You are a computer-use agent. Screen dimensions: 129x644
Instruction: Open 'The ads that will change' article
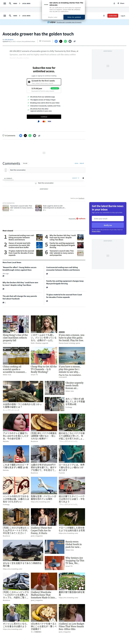tap(20, 298)
